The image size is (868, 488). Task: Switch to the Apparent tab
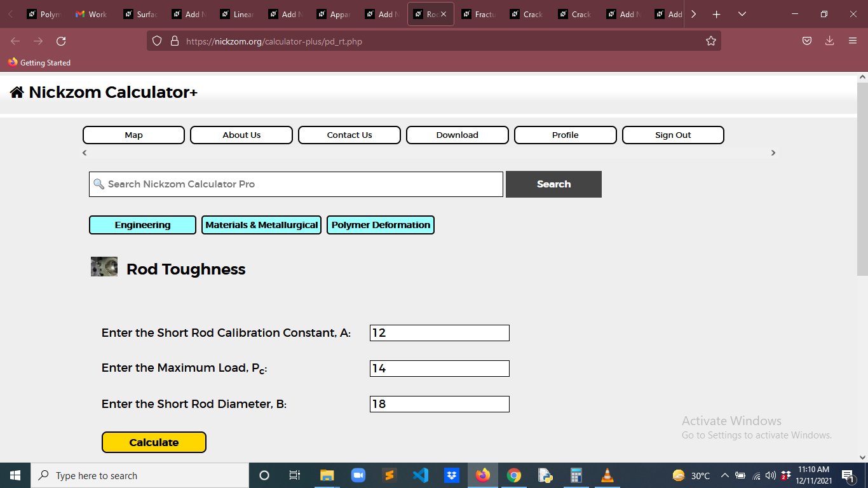(x=334, y=14)
